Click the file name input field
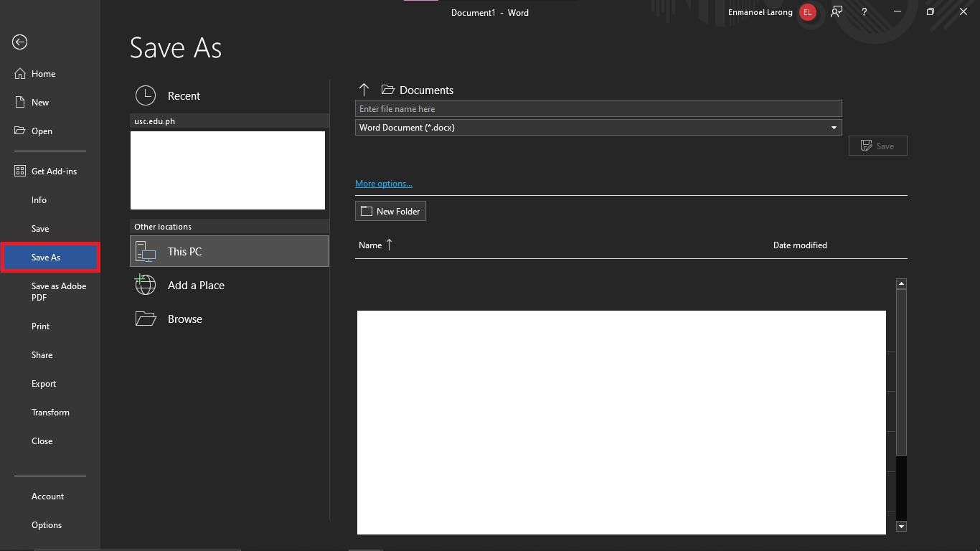The image size is (980, 551). pos(598,109)
